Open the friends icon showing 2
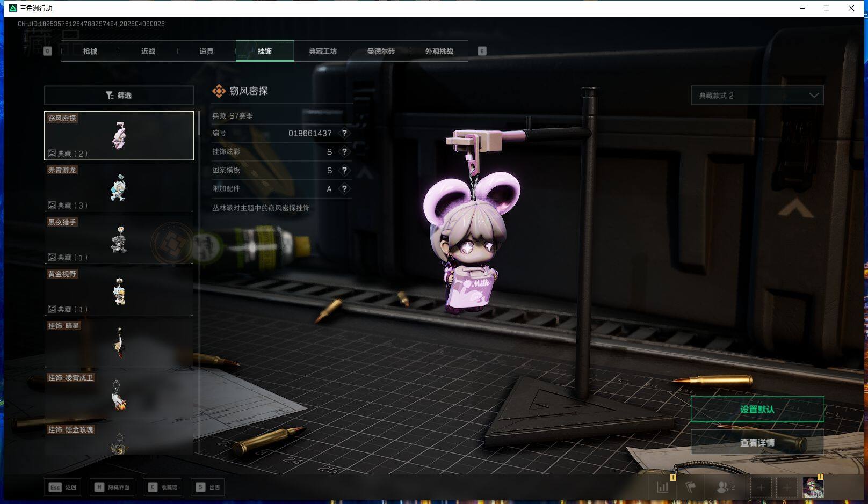Viewport: 868px width, 504px height. 726,487
